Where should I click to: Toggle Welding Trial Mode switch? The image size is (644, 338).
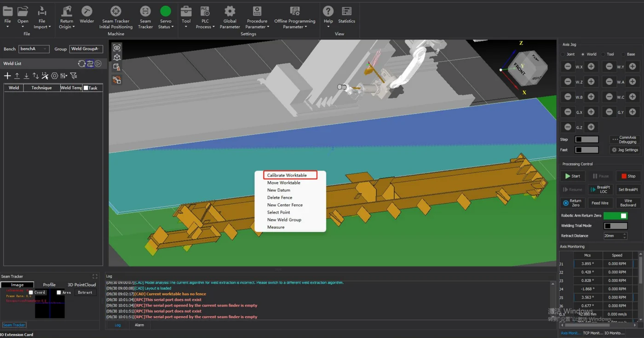[615, 226]
